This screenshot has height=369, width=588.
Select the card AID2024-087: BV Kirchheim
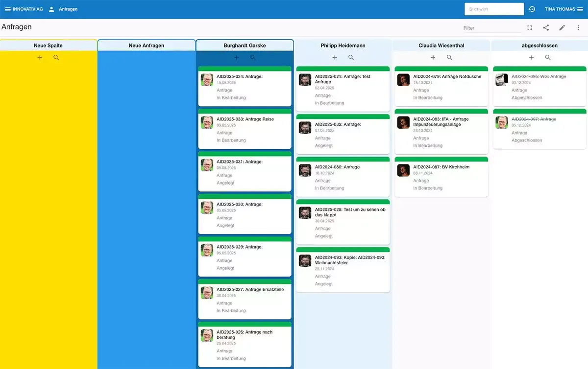441,176
